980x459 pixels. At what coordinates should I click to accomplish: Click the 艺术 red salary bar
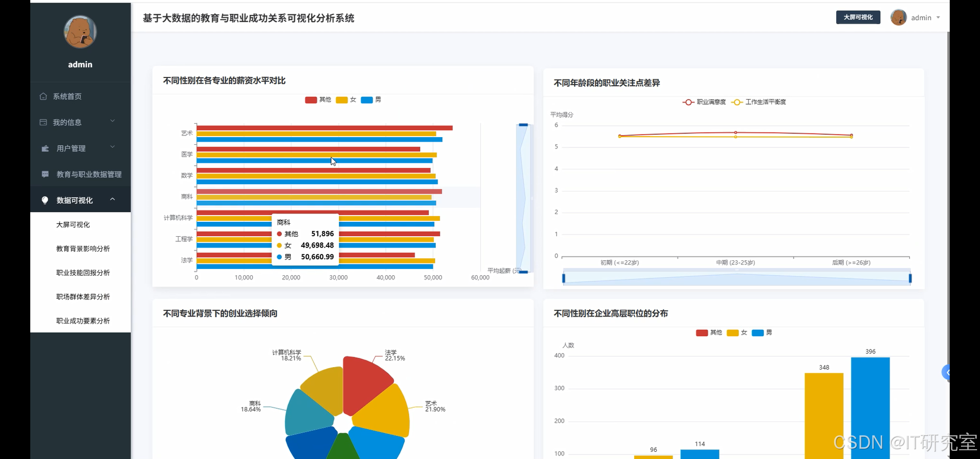tap(324, 128)
